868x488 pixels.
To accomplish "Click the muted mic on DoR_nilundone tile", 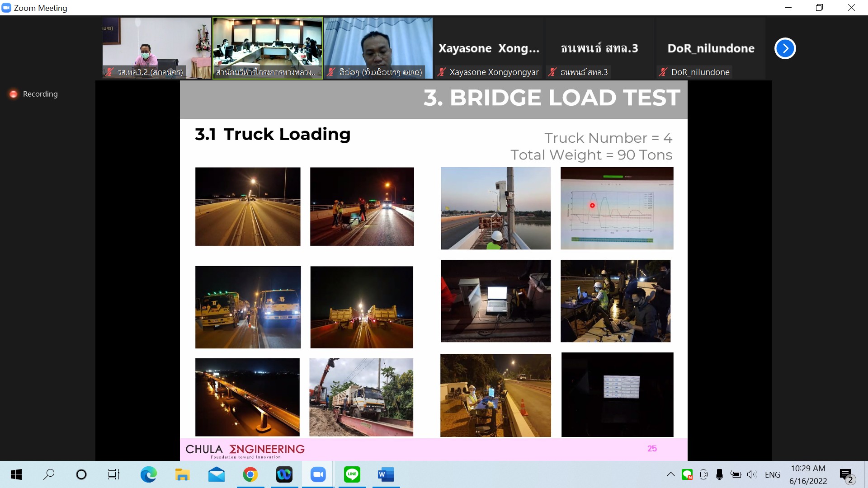I will (x=663, y=72).
